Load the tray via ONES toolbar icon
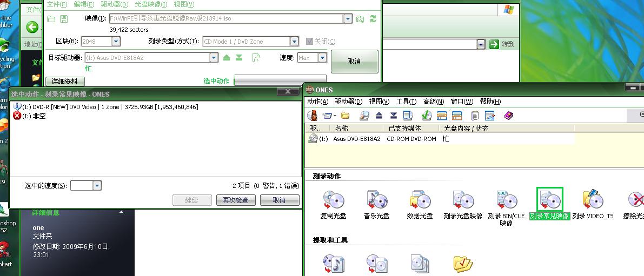Viewport: 644px width, 276px height. tap(394, 116)
